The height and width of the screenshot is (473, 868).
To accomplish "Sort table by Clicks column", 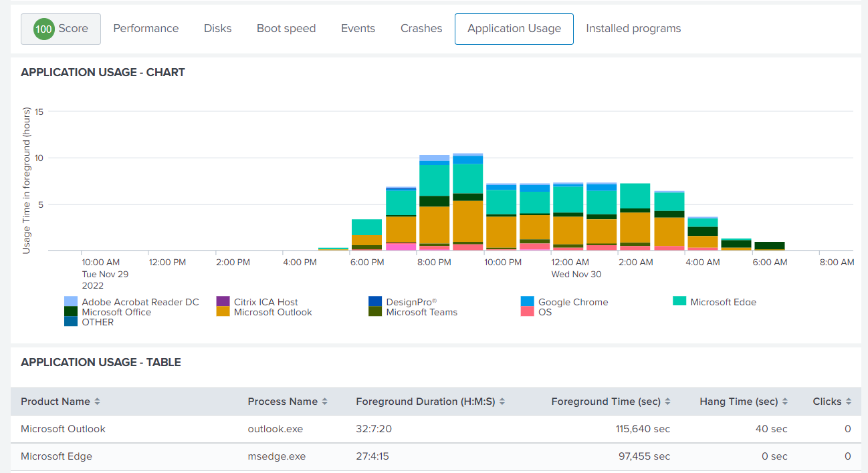I will point(832,402).
